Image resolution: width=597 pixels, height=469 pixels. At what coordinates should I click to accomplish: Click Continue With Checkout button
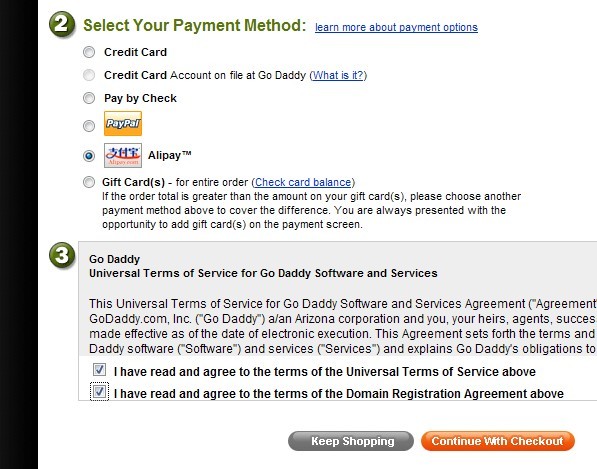pyautogui.click(x=498, y=441)
